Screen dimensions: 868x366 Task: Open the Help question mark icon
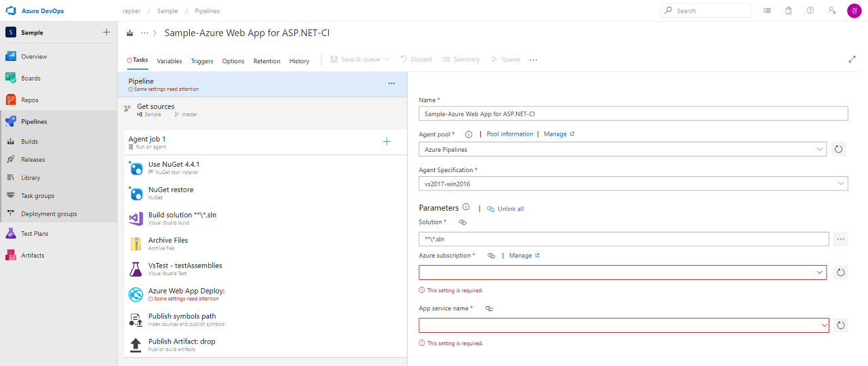(810, 11)
